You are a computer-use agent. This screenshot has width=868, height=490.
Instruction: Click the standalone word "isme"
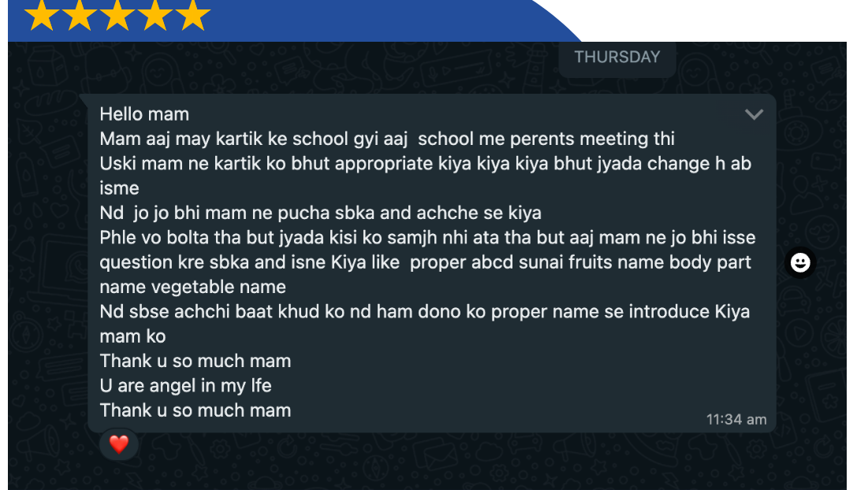click(119, 188)
